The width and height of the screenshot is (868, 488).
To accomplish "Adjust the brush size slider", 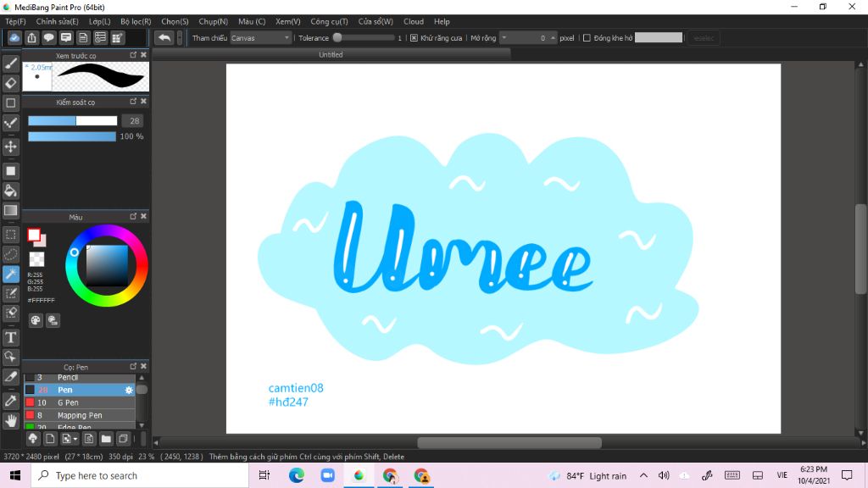I will [73, 120].
